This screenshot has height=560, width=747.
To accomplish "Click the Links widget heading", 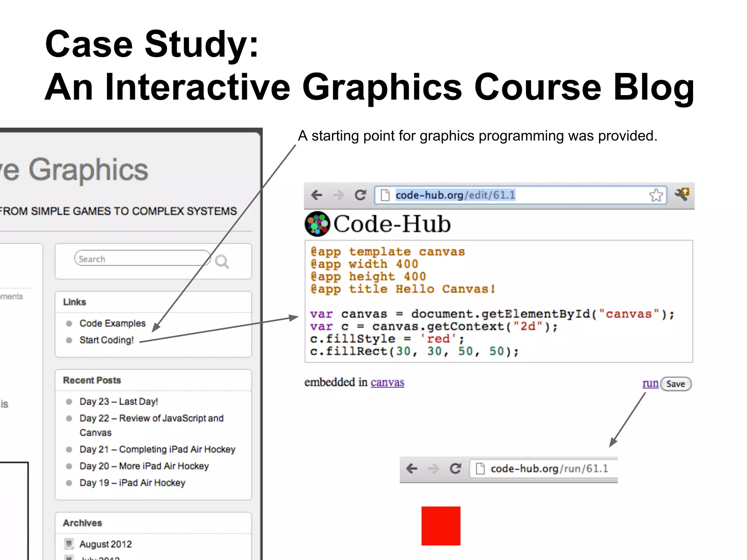I will (x=74, y=302).
